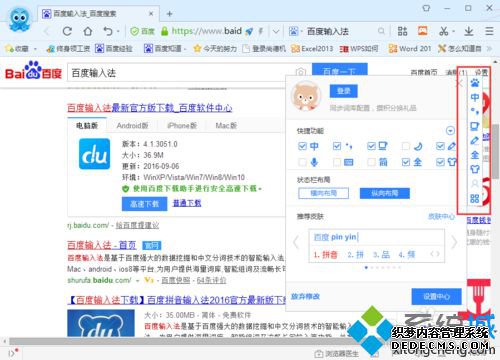Uncheck the 中 quick function checkbox
Image resolution: width=500 pixels, height=360 pixels.
[302, 146]
